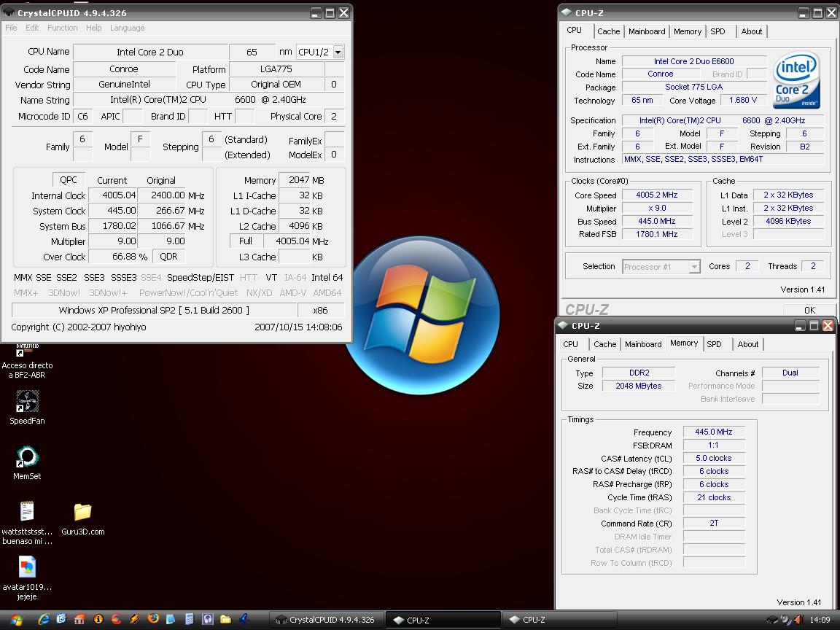Click the red house icon in quick launch

[79, 619]
